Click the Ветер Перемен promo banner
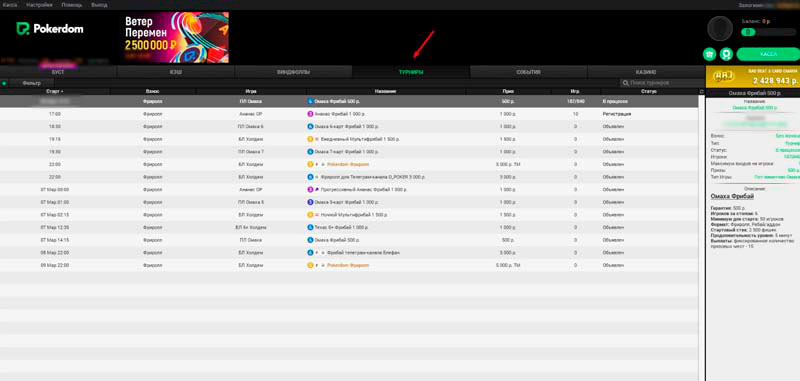The width and height of the screenshot is (800, 381). coord(176,37)
